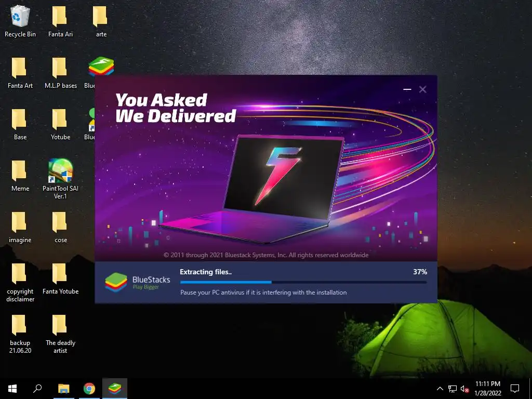Screen dimensions: 532x399
Task: Select the Fanta Art folder
Action: pos(20,73)
